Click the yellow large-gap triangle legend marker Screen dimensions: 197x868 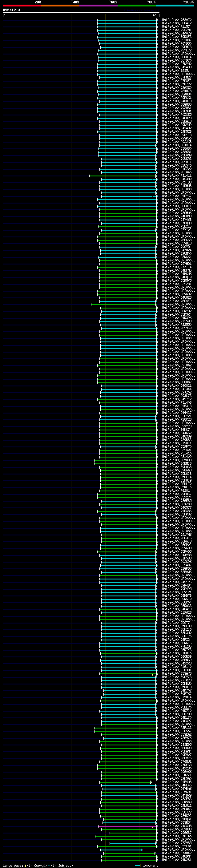click(25, 866)
